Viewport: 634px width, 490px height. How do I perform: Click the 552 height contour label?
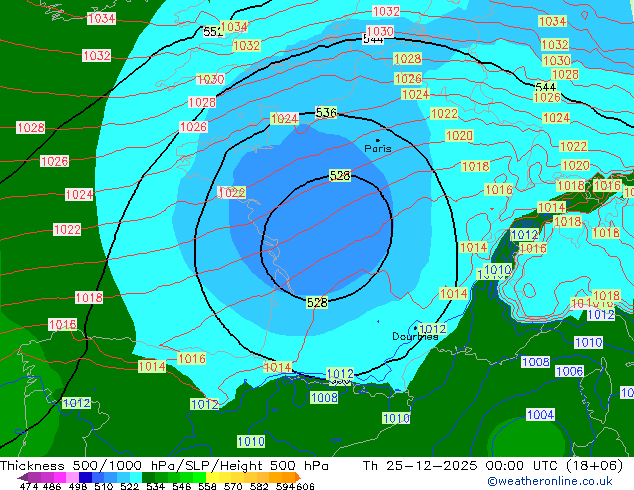(x=212, y=32)
